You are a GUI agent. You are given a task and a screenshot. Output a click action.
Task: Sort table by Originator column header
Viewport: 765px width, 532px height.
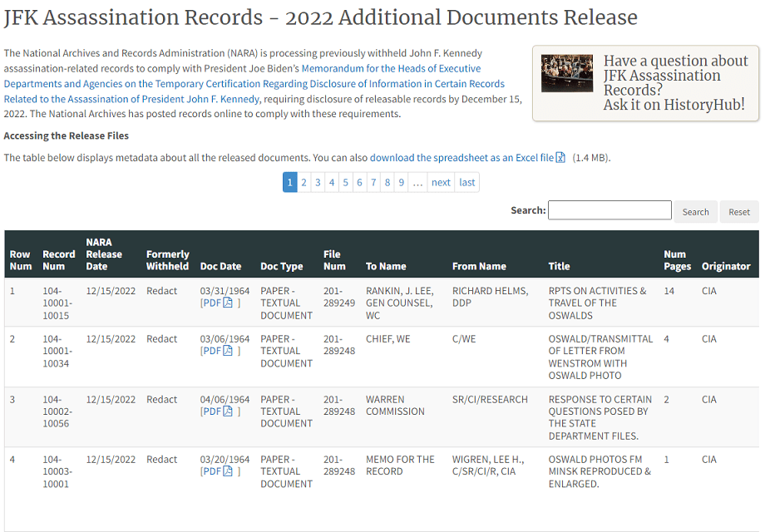(x=725, y=267)
